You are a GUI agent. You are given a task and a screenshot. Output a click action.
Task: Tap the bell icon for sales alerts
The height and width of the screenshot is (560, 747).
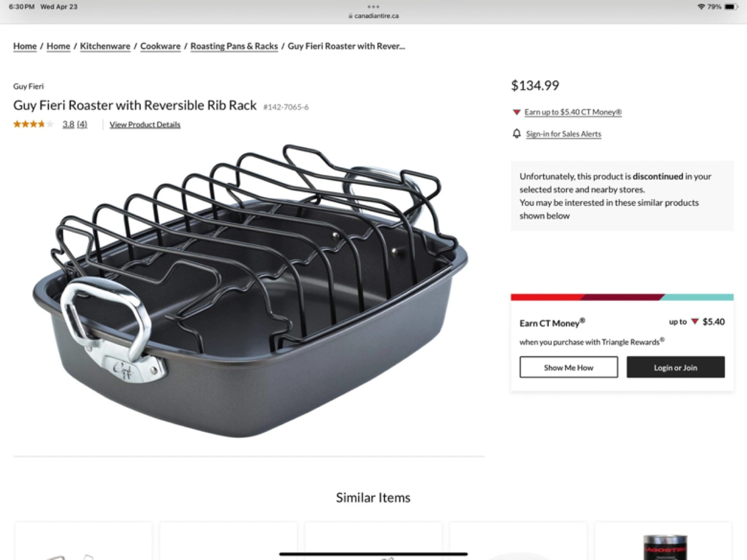[517, 134]
